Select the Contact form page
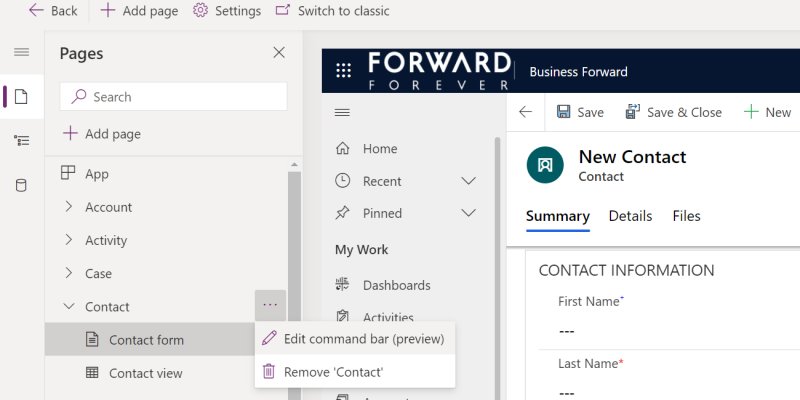The height and width of the screenshot is (400, 800). 150,339
